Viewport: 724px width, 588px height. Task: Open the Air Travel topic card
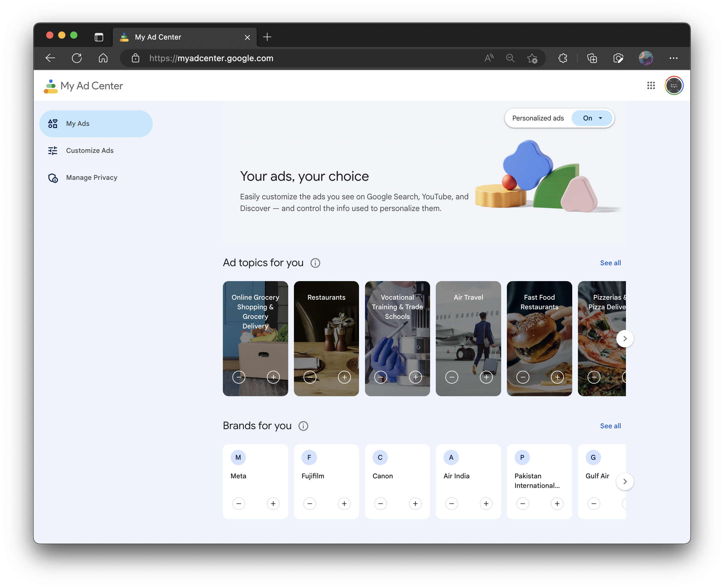(468, 339)
